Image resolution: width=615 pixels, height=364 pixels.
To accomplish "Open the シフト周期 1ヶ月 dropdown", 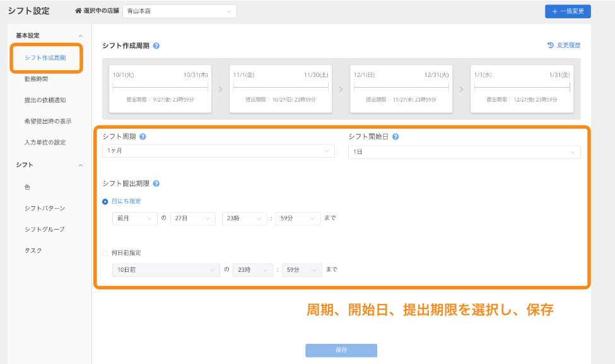I will click(218, 151).
